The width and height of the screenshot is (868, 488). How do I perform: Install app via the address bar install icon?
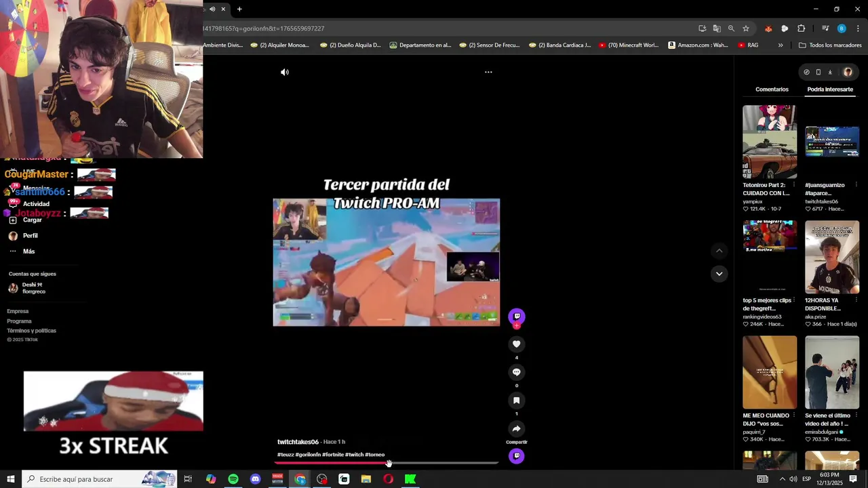pos(702,28)
